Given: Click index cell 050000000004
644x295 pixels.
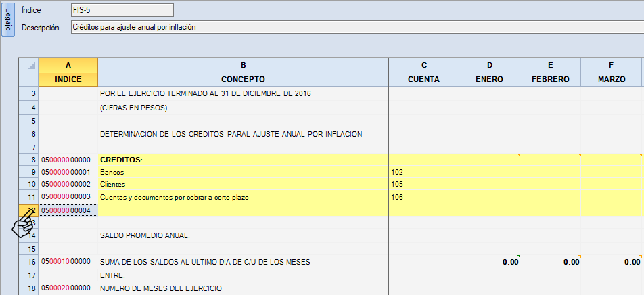Looking at the screenshot, I should click(x=68, y=210).
